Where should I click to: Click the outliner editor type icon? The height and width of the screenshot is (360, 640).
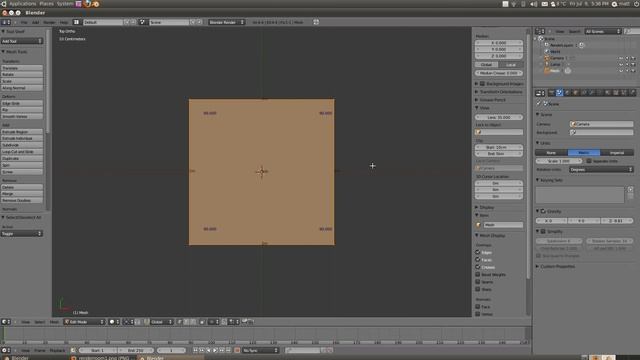540,31
